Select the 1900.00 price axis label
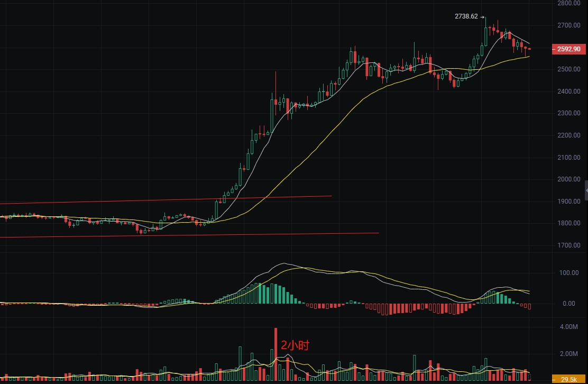This screenshot has width=588, height=384. [x=569, y=201]
